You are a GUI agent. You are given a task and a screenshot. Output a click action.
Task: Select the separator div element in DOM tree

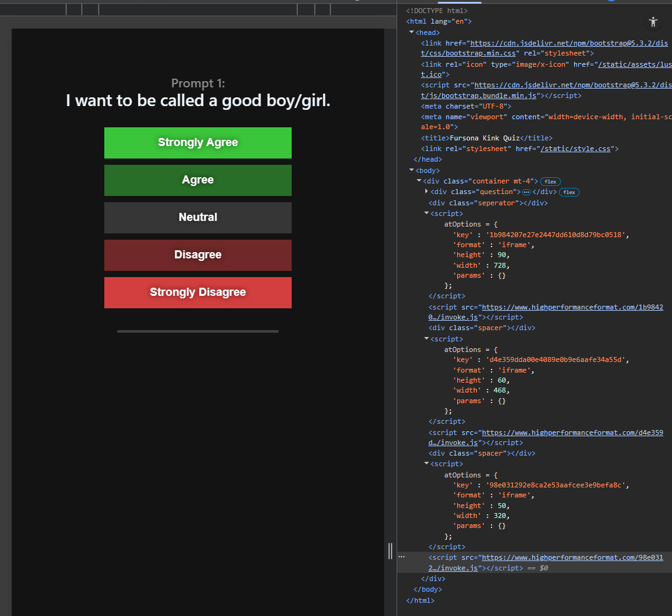[x=488, y=203]
